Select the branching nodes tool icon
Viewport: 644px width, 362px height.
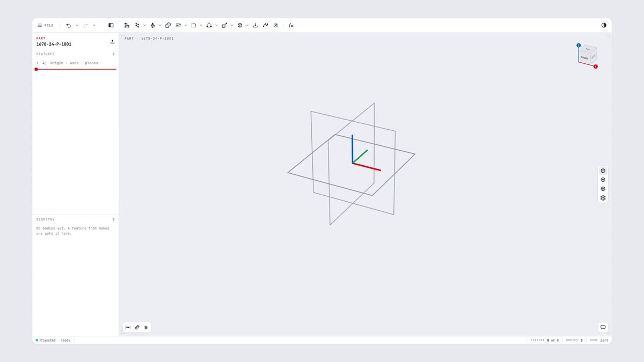137,25
